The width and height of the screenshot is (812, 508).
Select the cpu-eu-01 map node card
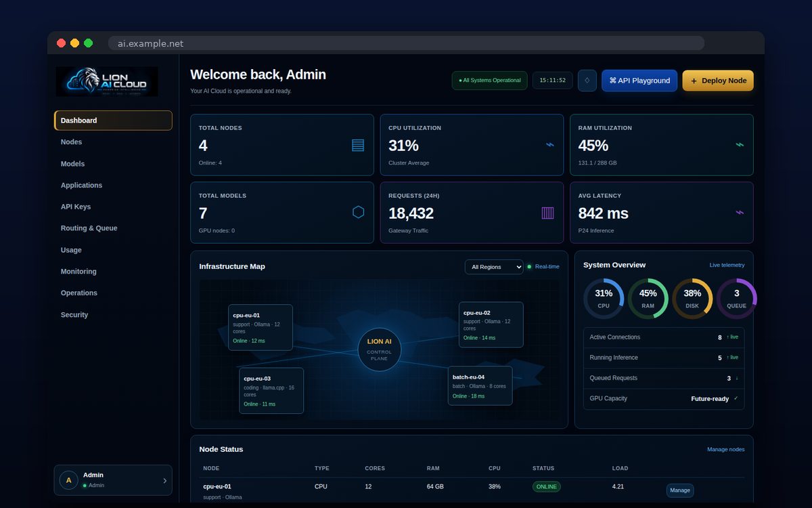click(261, 327)
